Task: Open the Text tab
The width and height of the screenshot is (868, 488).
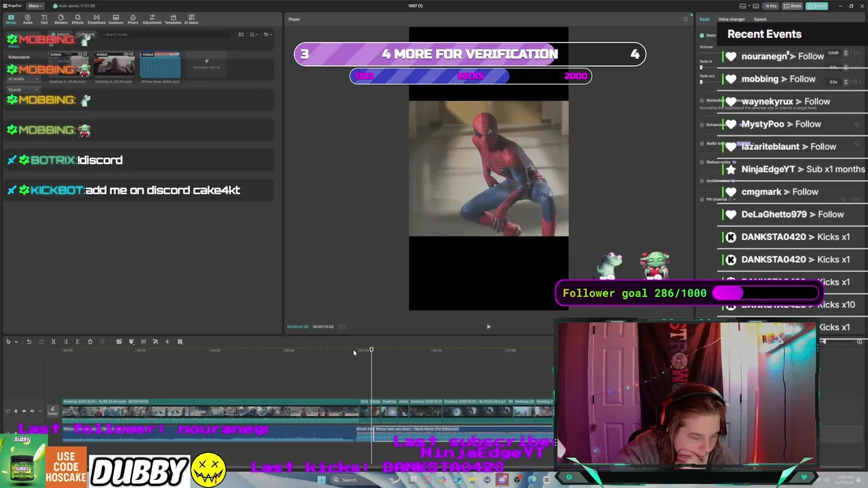Action: pos(44,19)
